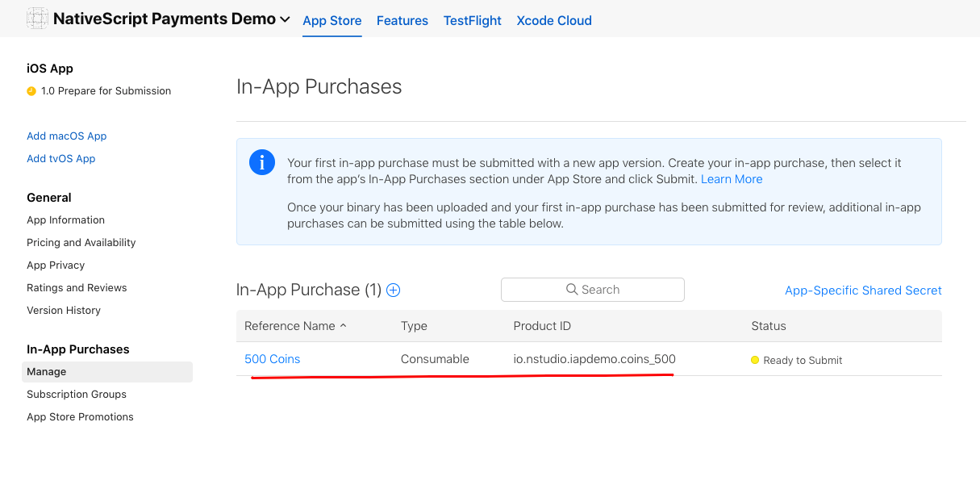Open App-Specific Shared Secret link
Viewport: 980px width, 489px height.
(863, 290)
